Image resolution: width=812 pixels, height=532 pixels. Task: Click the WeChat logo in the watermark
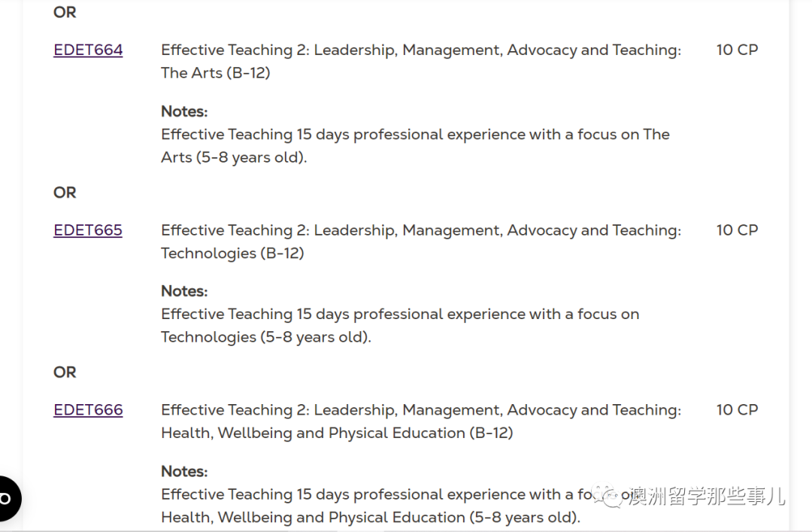607,496
